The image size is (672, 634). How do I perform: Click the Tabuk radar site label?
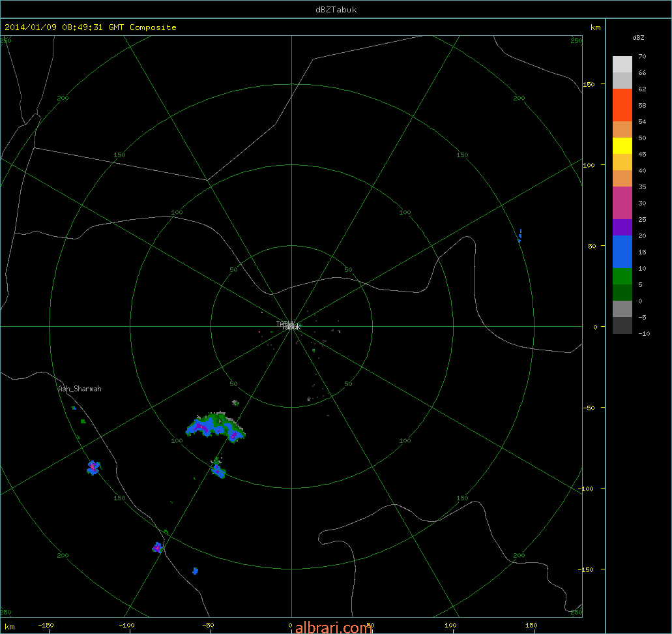291,327
